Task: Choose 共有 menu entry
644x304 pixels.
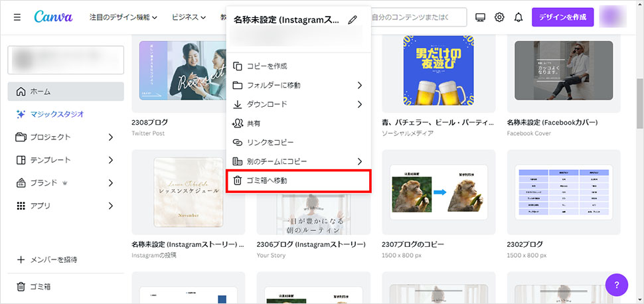Action: coord(299,123)
